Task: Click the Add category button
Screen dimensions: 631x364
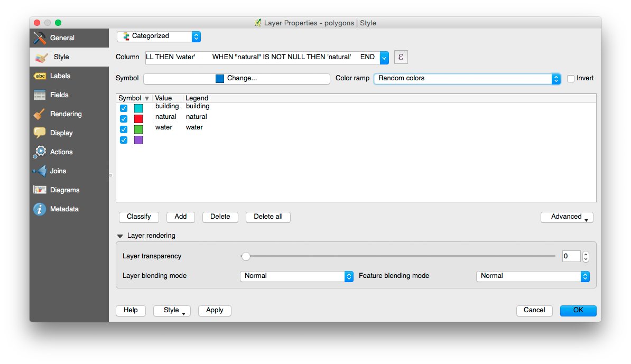Action: pos(181,217)
